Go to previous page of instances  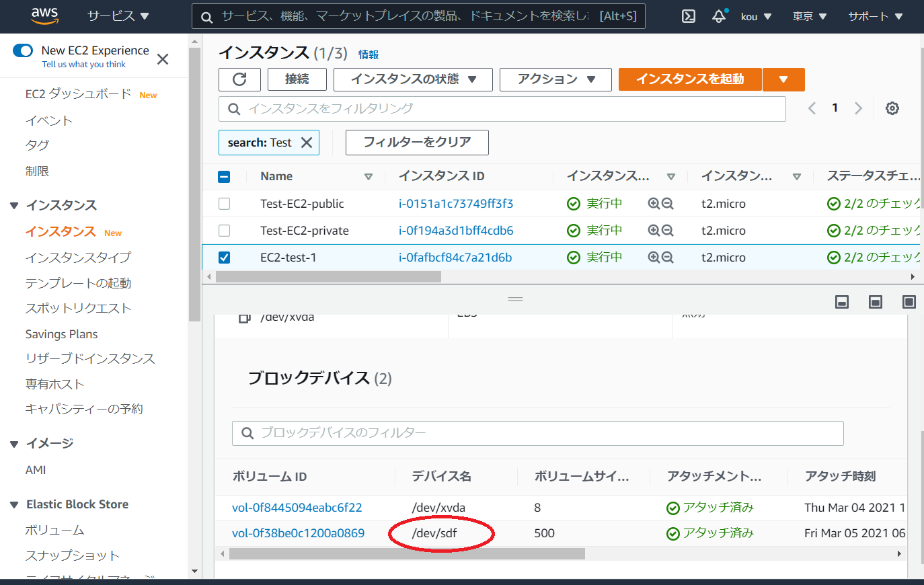(x=812, y=108)
